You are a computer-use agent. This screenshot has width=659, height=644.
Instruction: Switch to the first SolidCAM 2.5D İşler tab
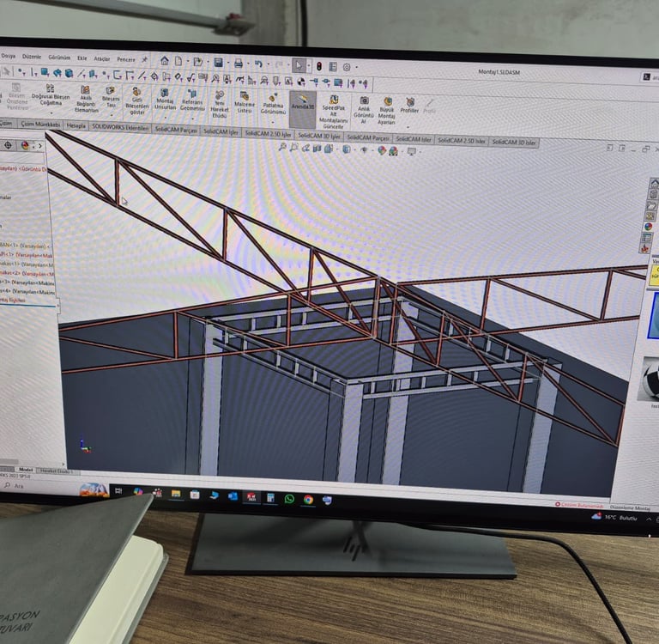click(x=268, y=134)
